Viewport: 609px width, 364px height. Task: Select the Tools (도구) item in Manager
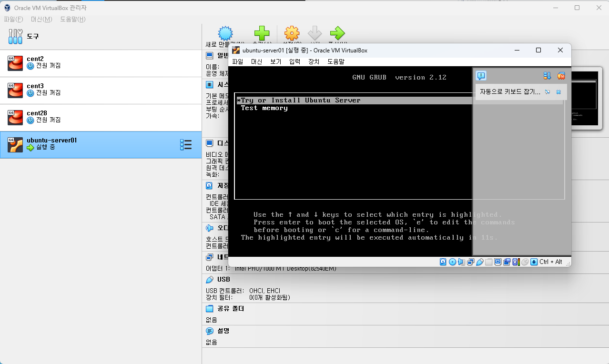[x=101, y=36]
